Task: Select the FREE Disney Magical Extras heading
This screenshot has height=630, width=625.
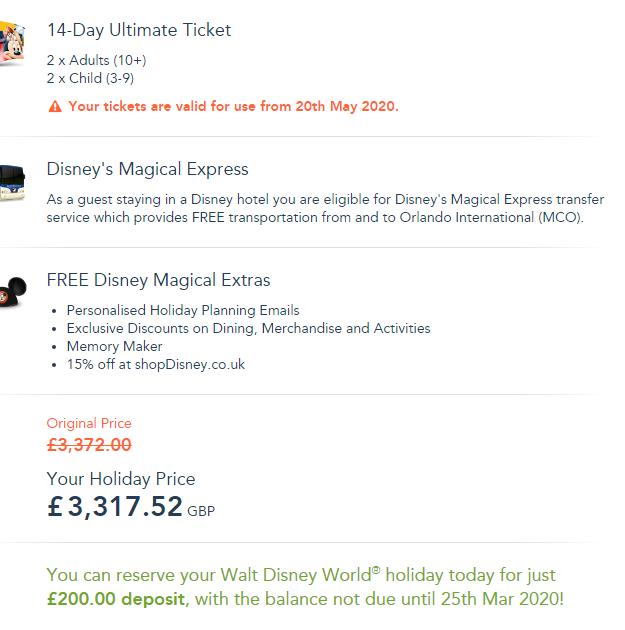Action: click(x=158, y=280)
